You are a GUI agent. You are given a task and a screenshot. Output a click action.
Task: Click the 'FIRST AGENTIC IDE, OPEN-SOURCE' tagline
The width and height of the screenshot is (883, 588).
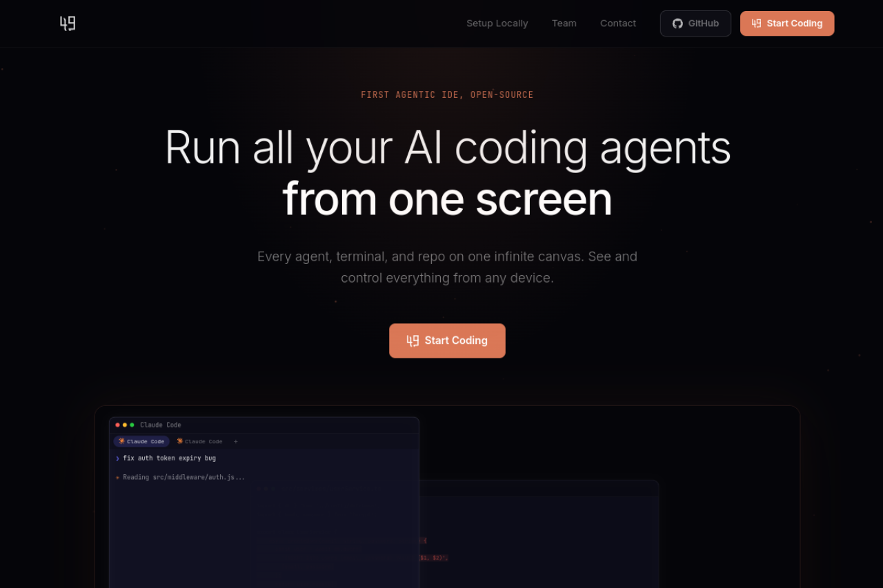click(x=447, y=94)
